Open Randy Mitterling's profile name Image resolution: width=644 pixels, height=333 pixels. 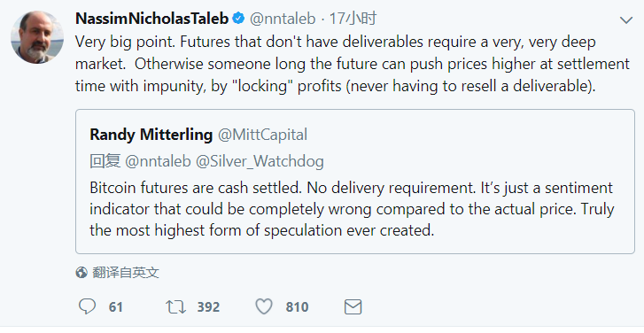pos(151,135)
